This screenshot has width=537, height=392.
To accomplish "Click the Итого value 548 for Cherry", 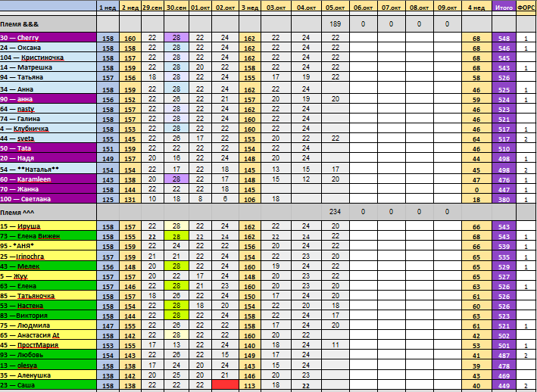I will 502,38.
